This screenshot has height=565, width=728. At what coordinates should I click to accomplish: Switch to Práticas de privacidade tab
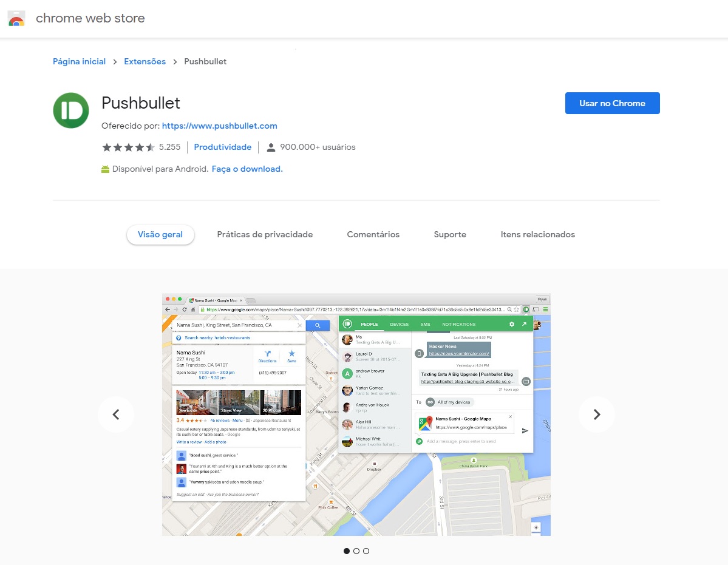265,235
